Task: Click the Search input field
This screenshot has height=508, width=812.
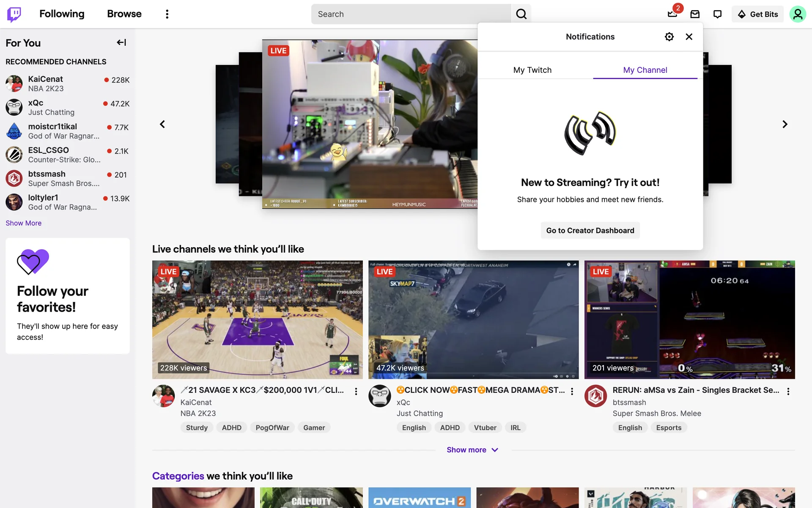Action: pos(411,14)
